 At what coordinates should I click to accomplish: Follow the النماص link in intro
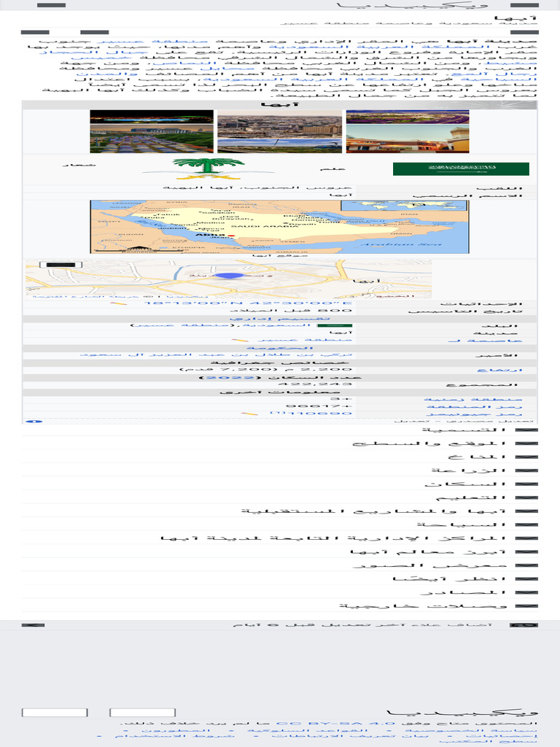pos(186,63)
